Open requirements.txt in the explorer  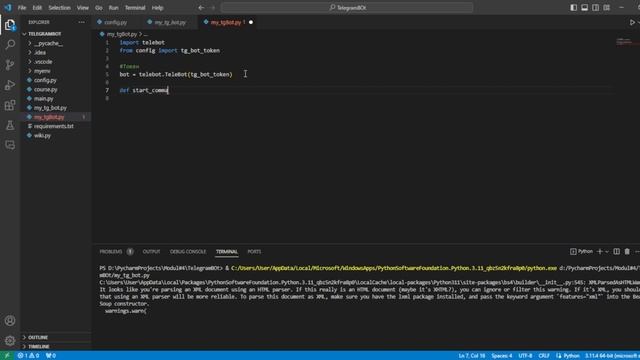pos(56,126)
